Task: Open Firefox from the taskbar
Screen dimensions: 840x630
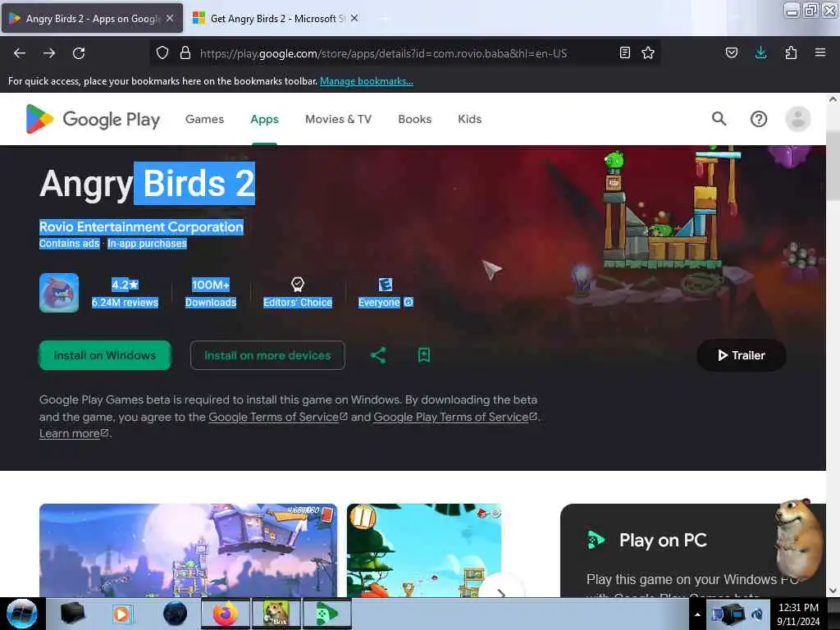Action: [x=226, y=614]
